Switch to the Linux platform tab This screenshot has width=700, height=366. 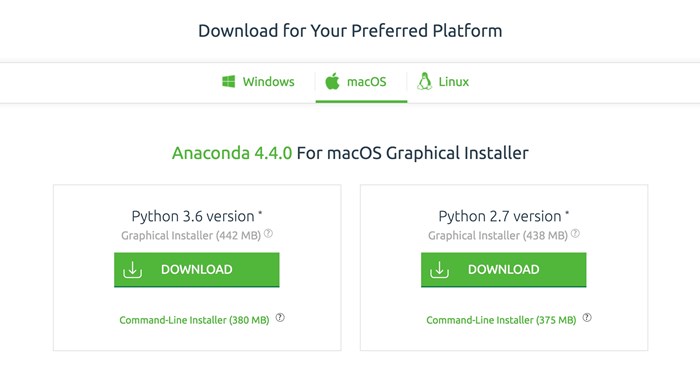[443, 82]
